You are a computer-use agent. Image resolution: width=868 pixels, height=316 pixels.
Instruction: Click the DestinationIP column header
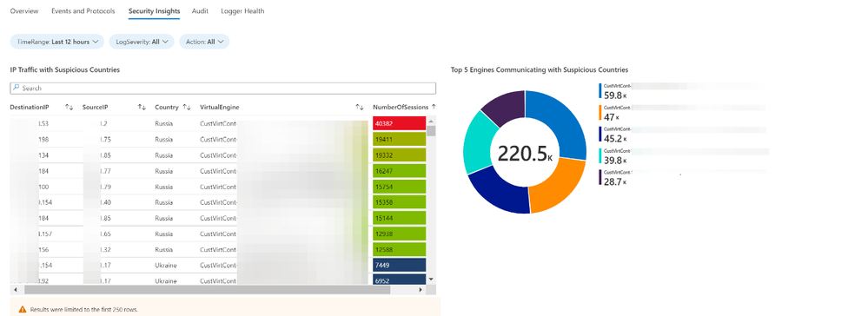[x=30, y=107]
